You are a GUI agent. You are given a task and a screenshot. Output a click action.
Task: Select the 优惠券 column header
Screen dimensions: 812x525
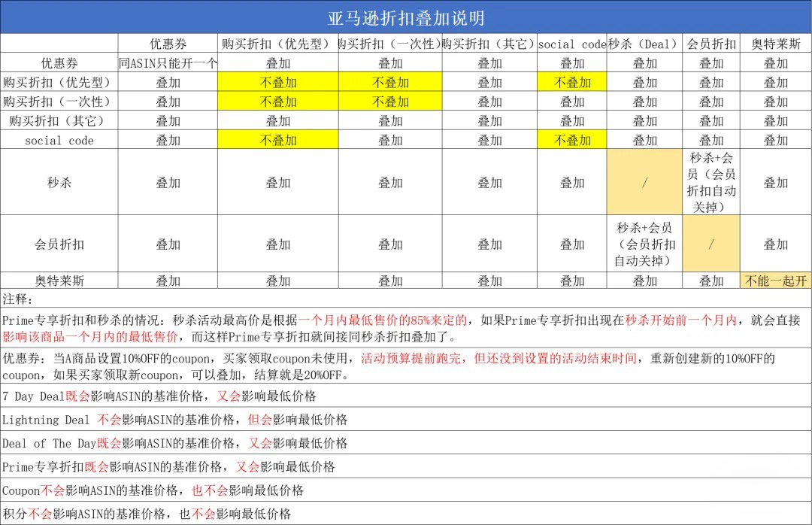pos(167,44)
